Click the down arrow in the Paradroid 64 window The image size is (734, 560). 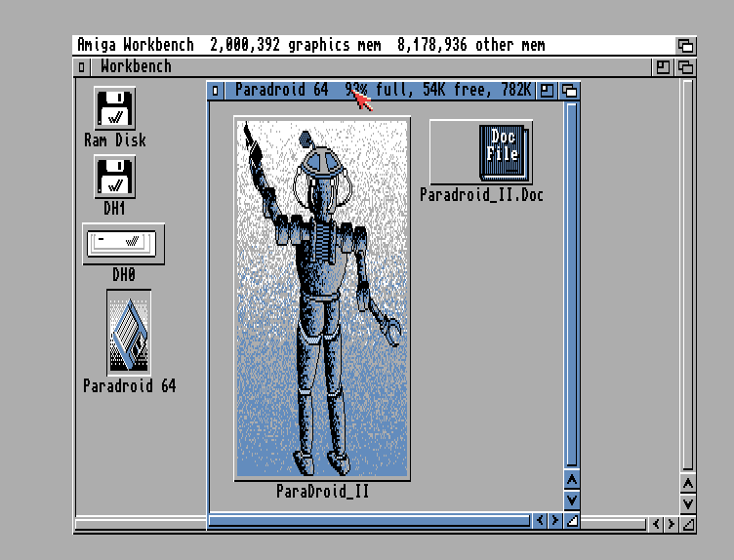point(572,500)
